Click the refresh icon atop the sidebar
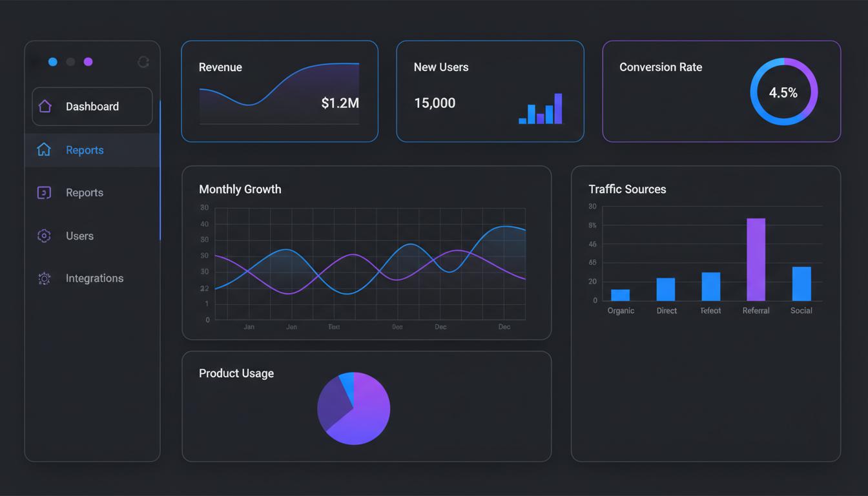Viewport: 868px width, 496px height. 143,62
